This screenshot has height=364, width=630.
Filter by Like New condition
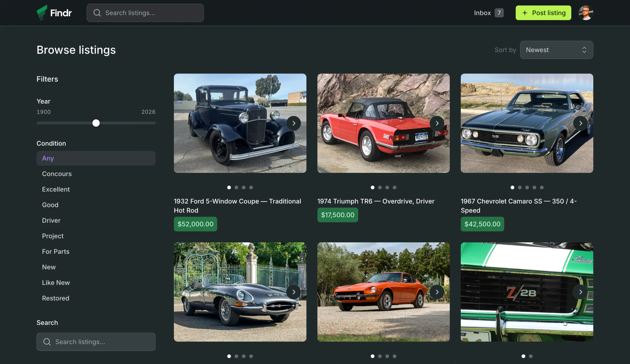(x=96, y=283)
